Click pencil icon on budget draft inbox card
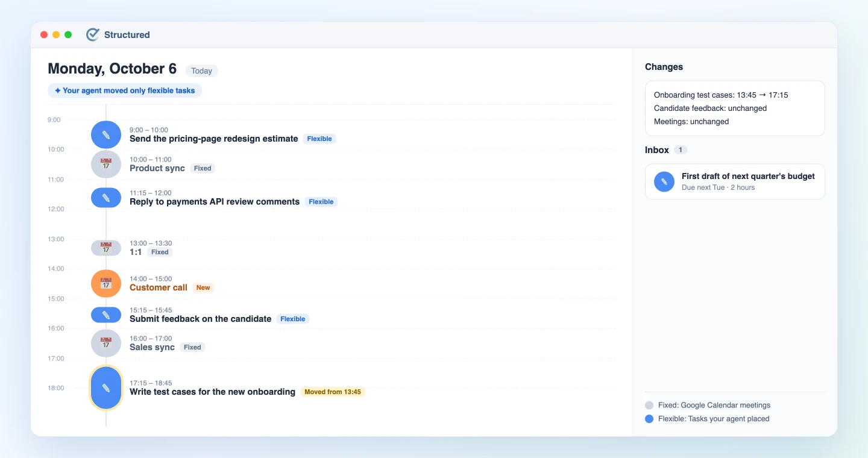 point(664,181)
